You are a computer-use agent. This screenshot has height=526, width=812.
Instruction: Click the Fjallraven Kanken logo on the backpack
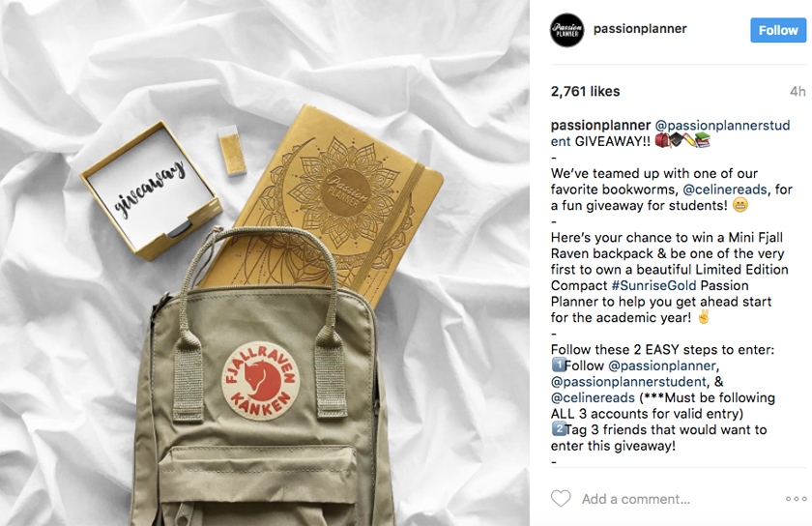click(x=260, y=380)
